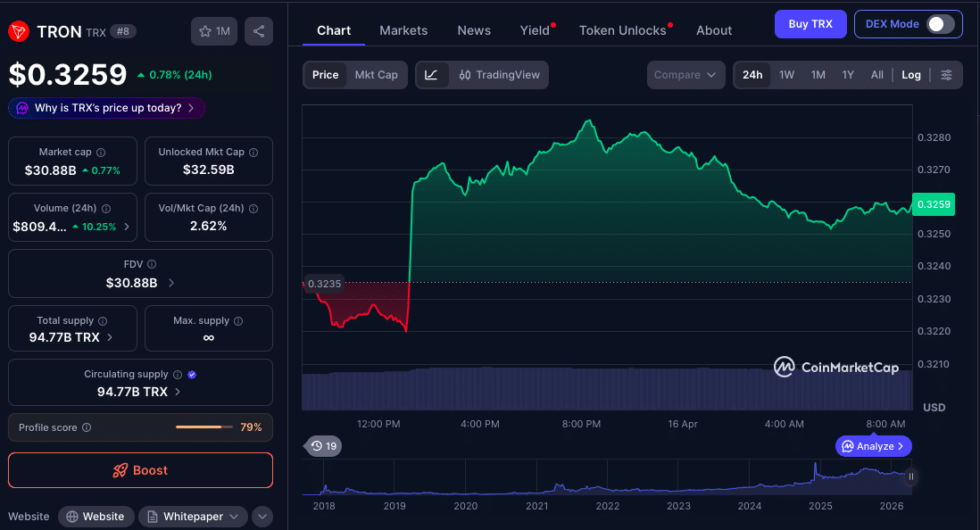Open the News tab

pos(474,29)
